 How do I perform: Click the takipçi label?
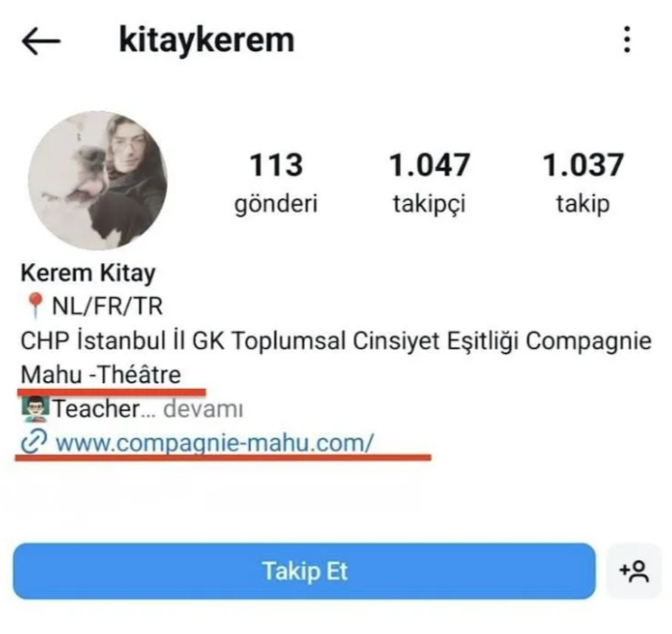(430, 204)
